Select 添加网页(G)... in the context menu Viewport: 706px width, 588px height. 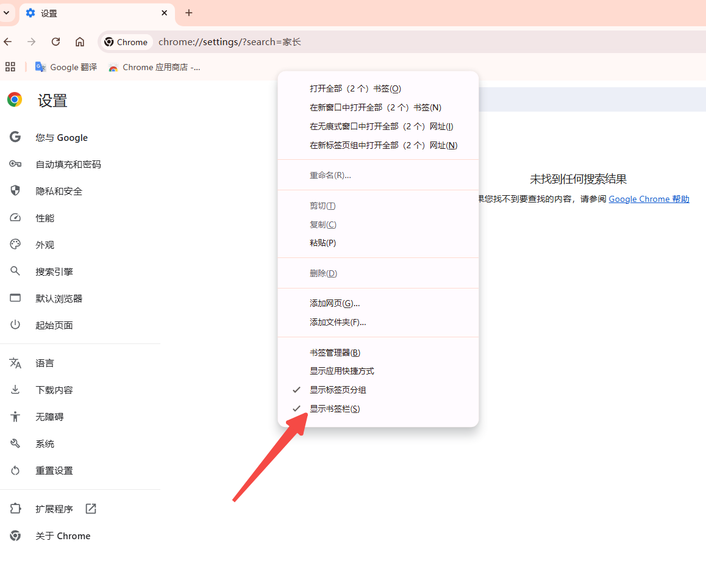378,303
